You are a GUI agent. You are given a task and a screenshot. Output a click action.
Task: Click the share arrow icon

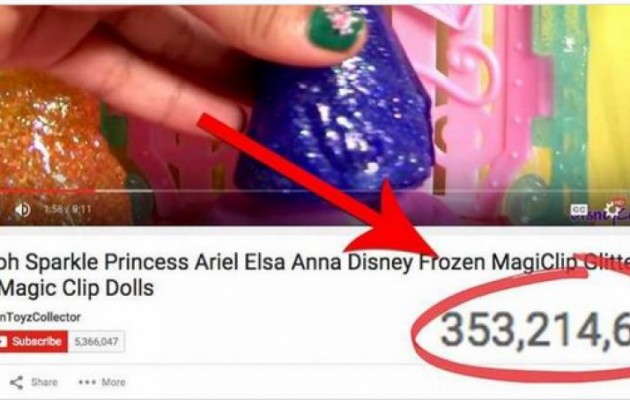pyautogui.click(x=16, y=382)
